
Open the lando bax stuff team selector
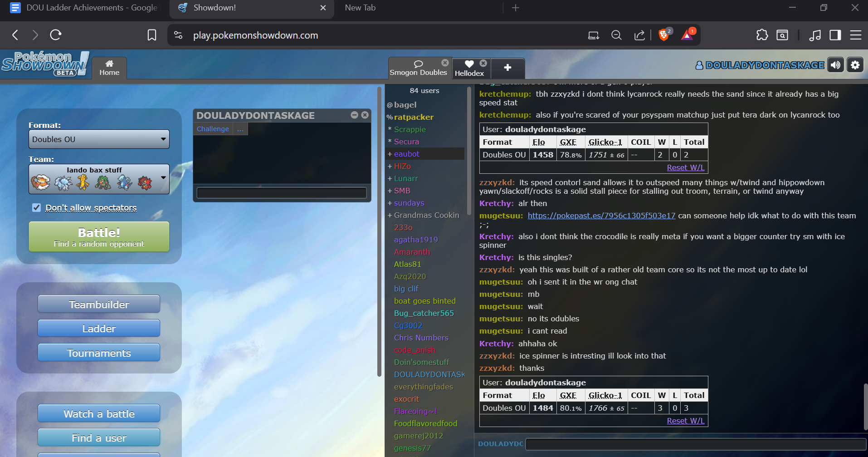pos(99,179)
